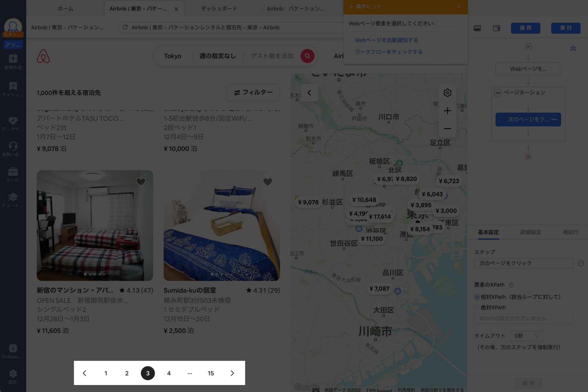The image size is (588, 392).
Task: Select 絶対XPath radio button
Action: pyautogui.click(x=477, y=307)
